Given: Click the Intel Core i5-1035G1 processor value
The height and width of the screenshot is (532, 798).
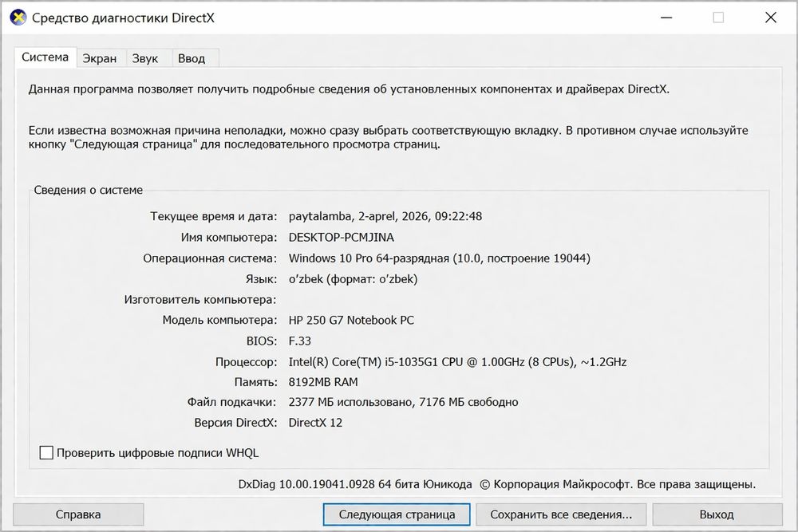Looking at the screenshot, I should pos(457,361).
